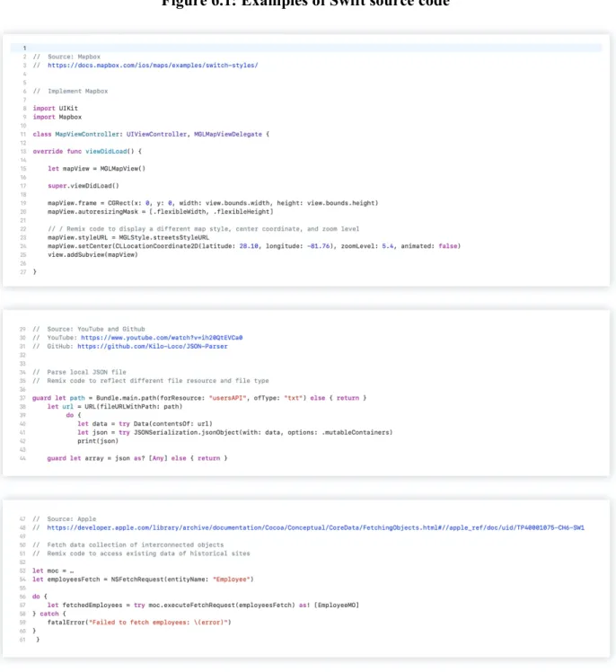Screen dimensions: 616x672
Task: Click the mapView.autoresizingMask line
Action: pyautogui.click(x=160, y=211)
